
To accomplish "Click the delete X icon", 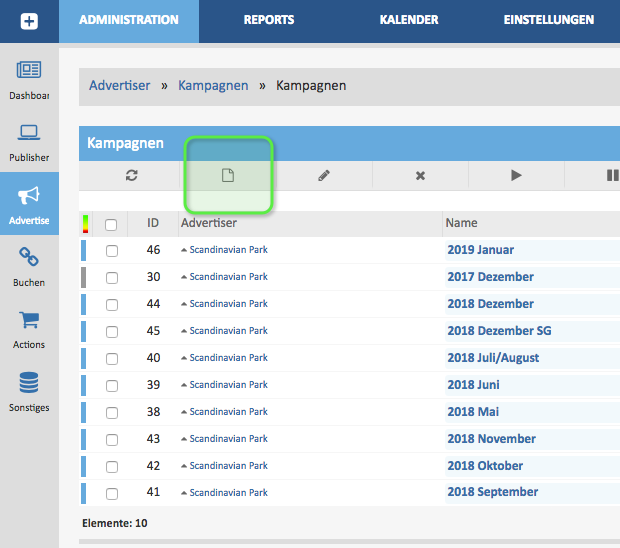I will [420, 175].
